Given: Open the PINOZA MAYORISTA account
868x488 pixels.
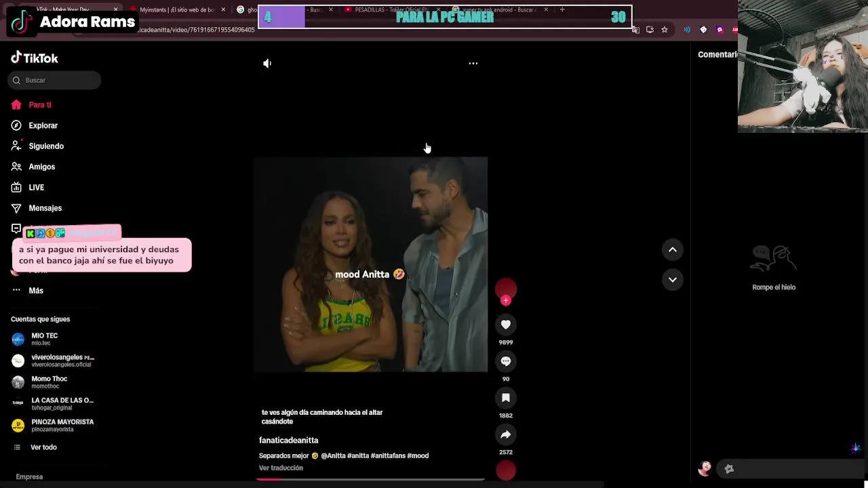Looking at the screenshot, I should (54, 425).
